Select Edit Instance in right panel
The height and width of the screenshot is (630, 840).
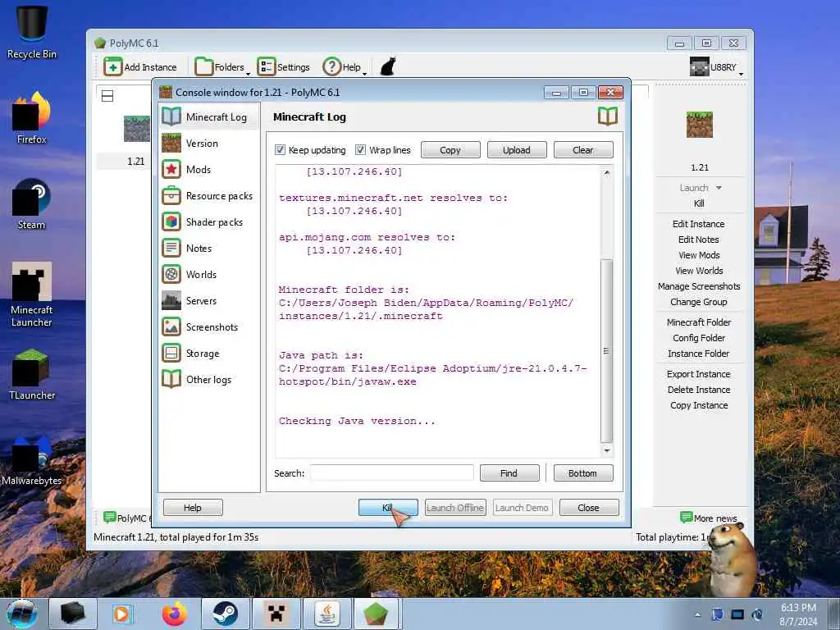click(x=699, y=224)
